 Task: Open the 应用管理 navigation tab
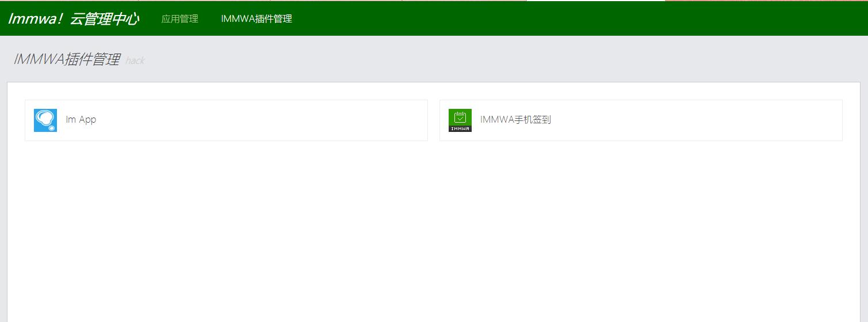pos(179,18)
